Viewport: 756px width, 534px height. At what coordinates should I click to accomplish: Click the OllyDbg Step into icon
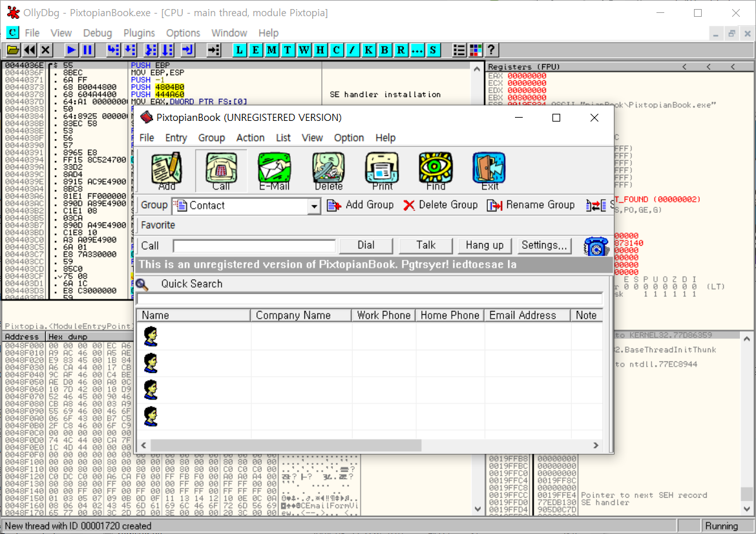[113, 50]
